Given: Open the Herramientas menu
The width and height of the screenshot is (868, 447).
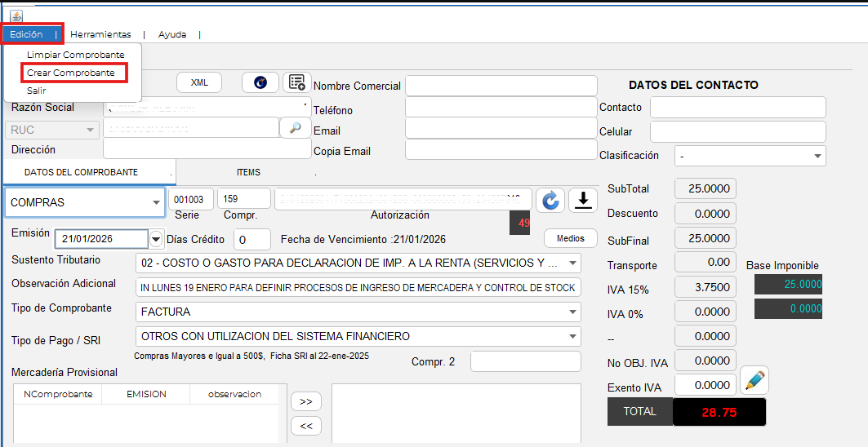Looking at the screenshot, I should (x=100, y=34).
